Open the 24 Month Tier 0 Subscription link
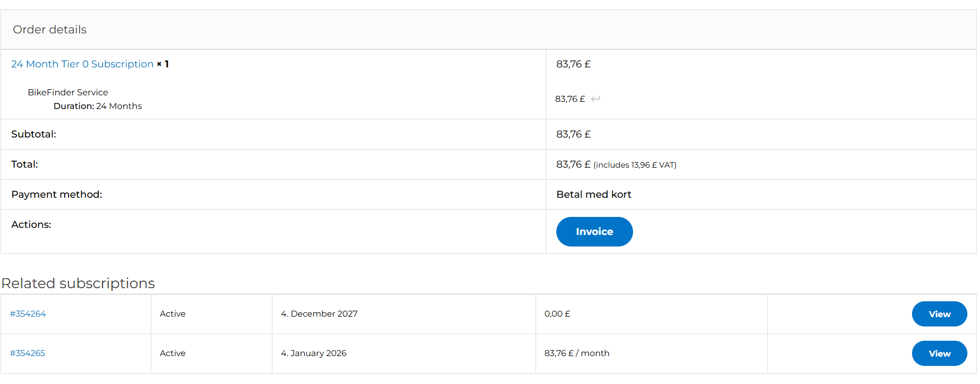 point(82,64)
